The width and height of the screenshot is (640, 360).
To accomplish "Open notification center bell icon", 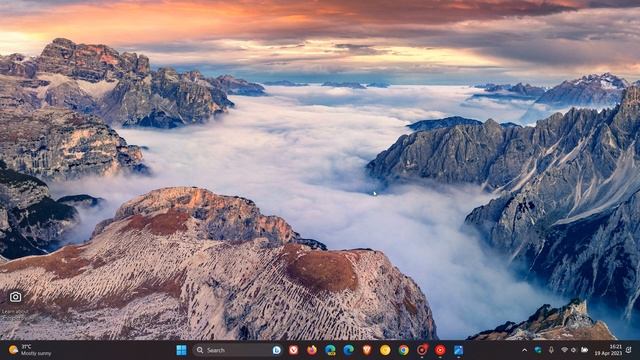I will pyautogui.click(x=629, y=350).
